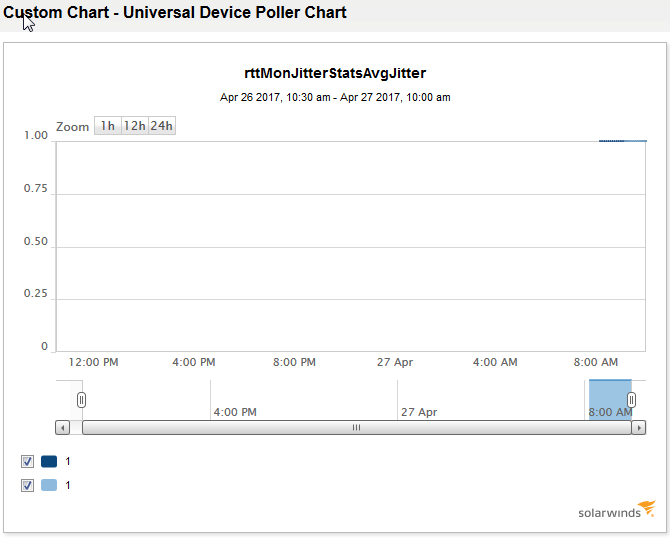Image resolution: width=670 pixels, height=538 pixels.
Task: Uncheck the light blue series checkbox
Action: pyautogui.click(x=27, y=485)
